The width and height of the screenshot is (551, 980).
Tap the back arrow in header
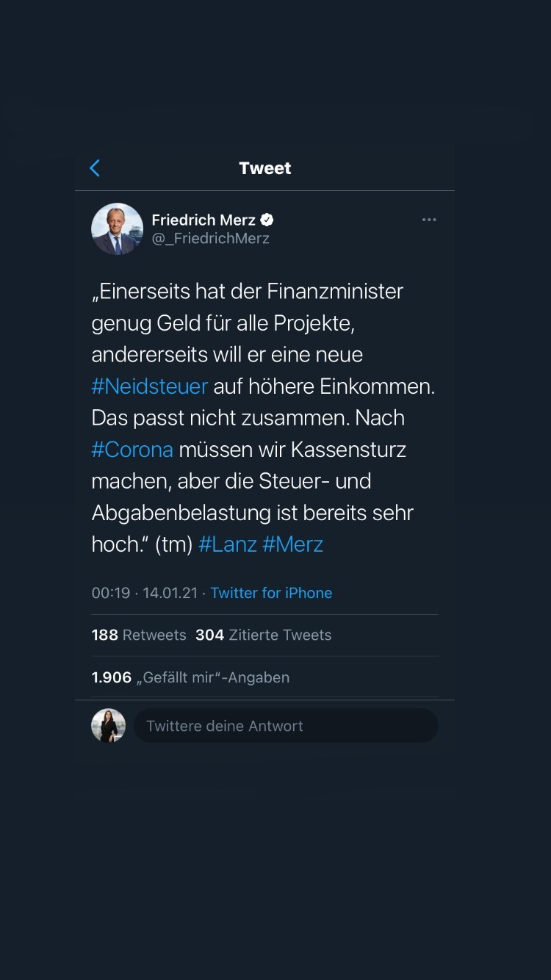[95, 168]
